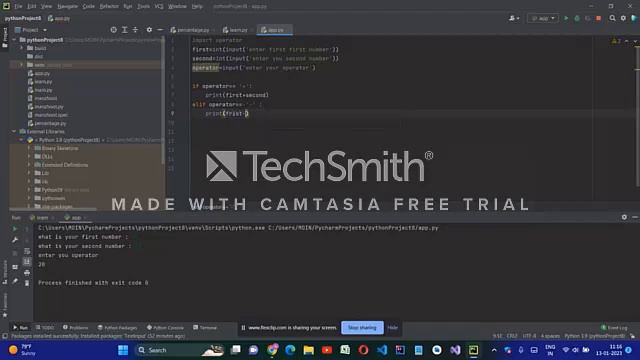Click Hide on screen sharing bar
The width and height of the screenshot is (640, 360).
[x=393, y=328]
